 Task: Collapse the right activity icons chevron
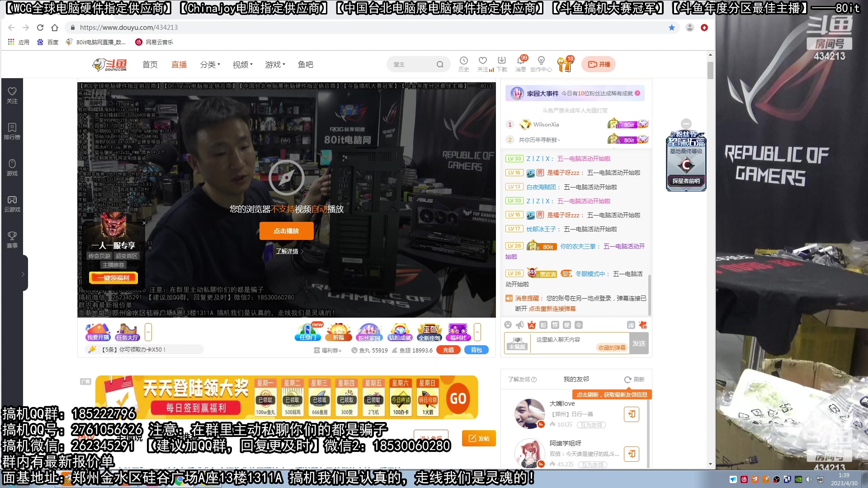(477, 332)
